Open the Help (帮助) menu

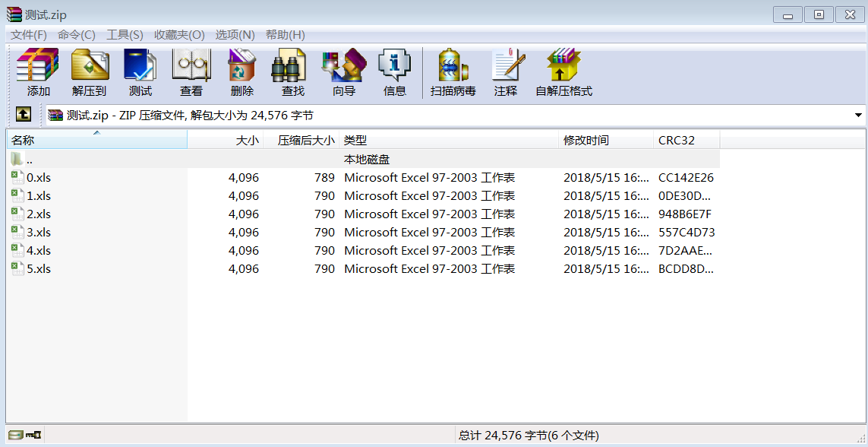click(x=285, y=35)
